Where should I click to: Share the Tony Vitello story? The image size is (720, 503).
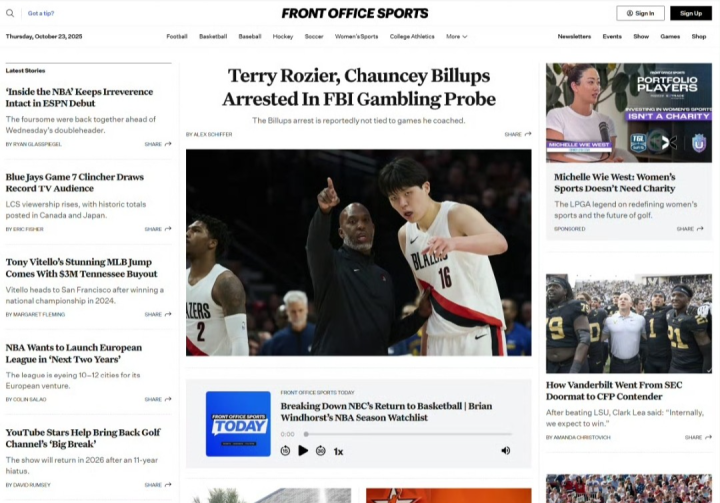coord(158,314)
